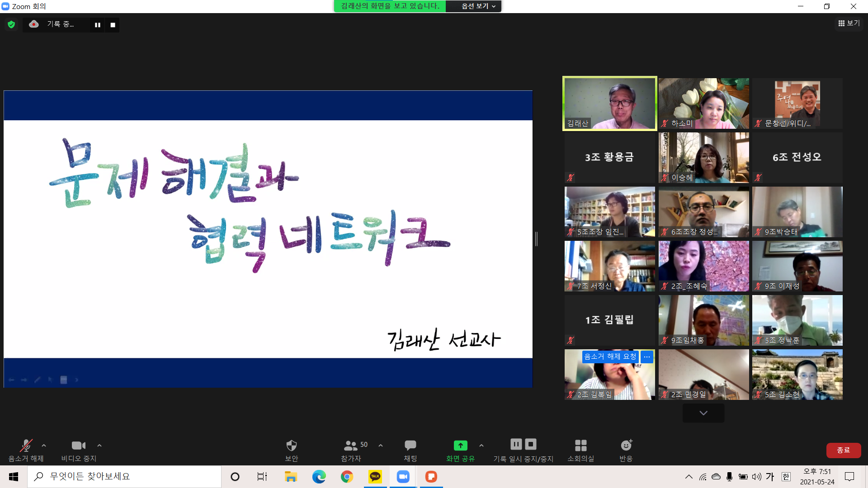
Task: Open the Reactions (반응) menu
Action: (626, 446)
